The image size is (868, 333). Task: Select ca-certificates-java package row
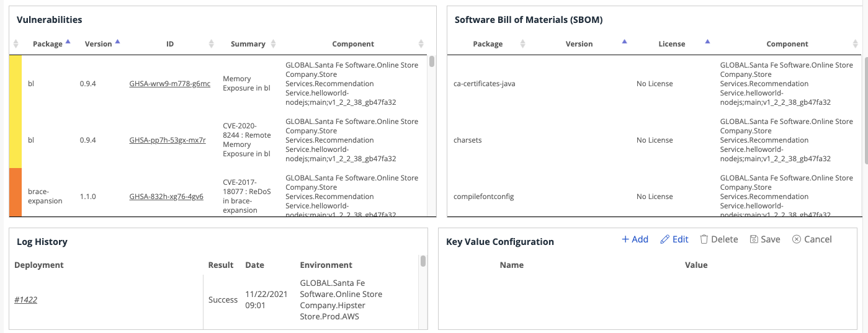(x=484, y=84)
